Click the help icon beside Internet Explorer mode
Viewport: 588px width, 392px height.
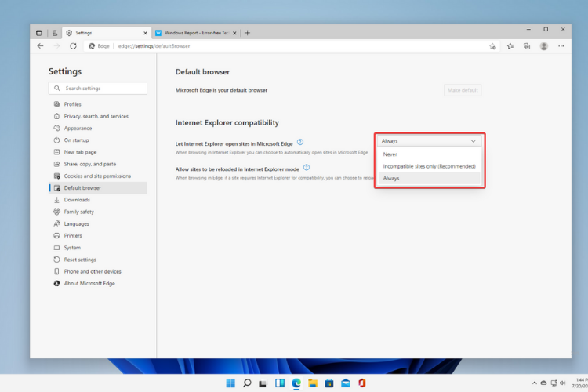pyautogui.click(x=307, y=167)
